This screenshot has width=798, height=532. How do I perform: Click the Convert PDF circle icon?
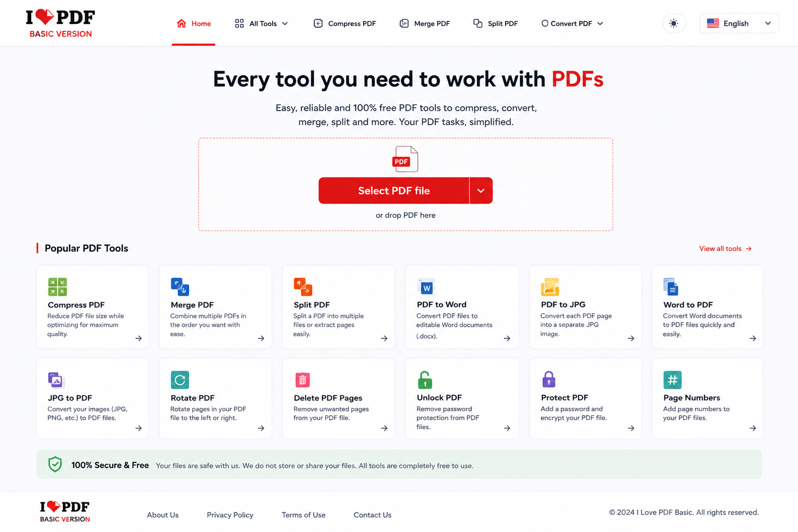[x=545, y=23]
